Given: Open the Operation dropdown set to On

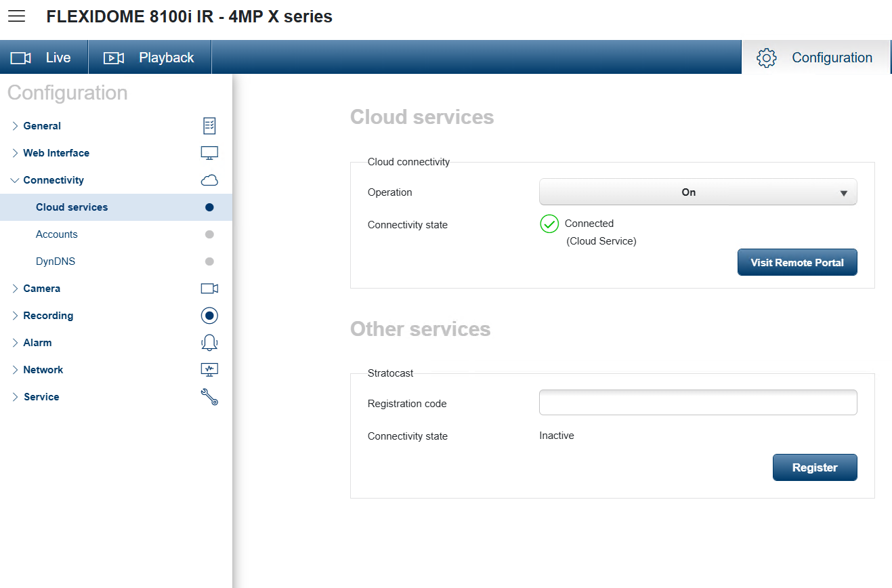Looking at the screenshot, I should pyautogui.click(x=698, y=192).
